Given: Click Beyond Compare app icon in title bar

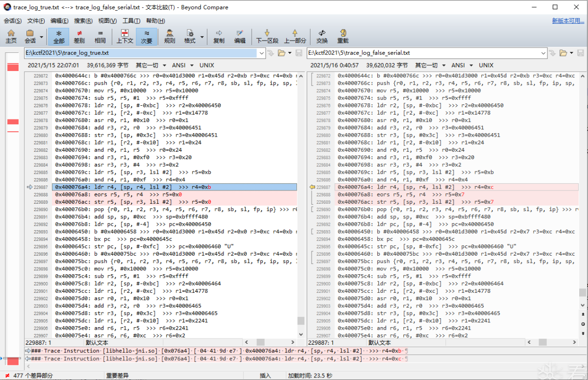Looking at the screenshot, I should click(x=7, y=7).
